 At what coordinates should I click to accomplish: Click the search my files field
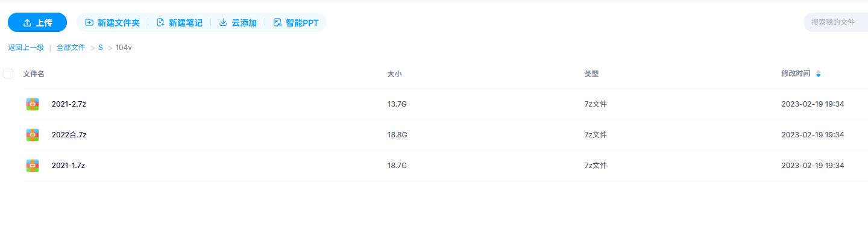point(835,22)
